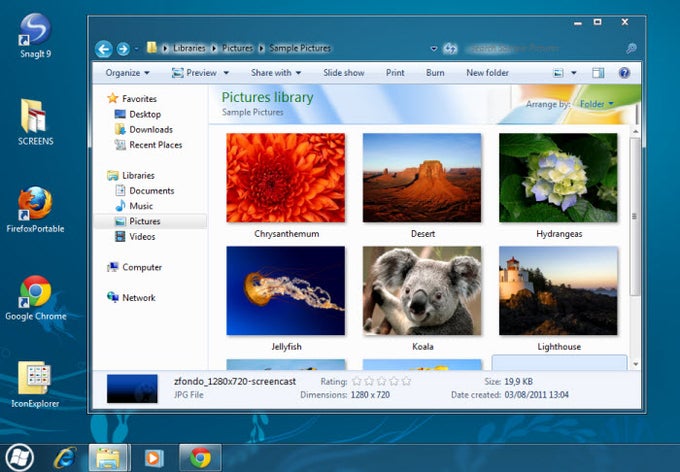Image resolution: width=680 pixels, height=472 pixels.
Task: Go back with the blue Back arrow
Action: [104, 49]
